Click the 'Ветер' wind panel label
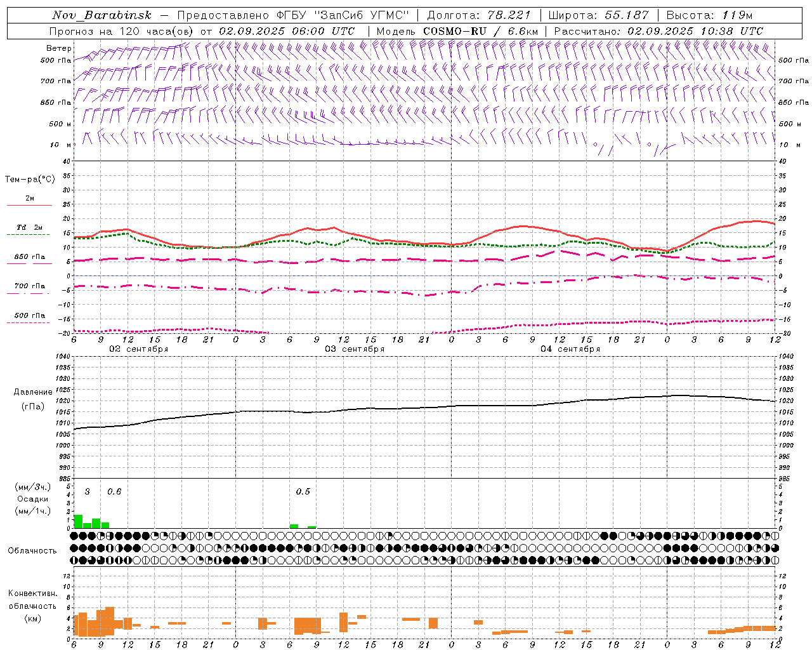This screenshot has width=812, height=650. coord(58,48)
